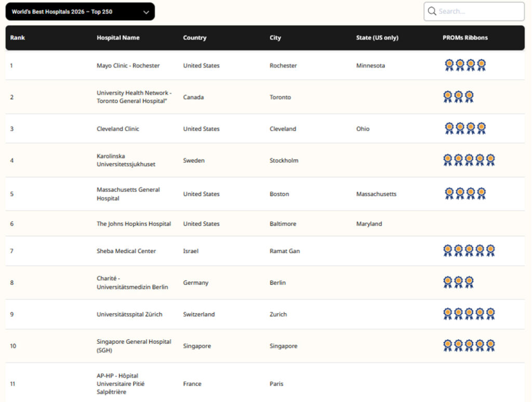The image size is (532, 402).
Task: Click Karolinska's five PROMs ribbons
Action: click(469, 160)
